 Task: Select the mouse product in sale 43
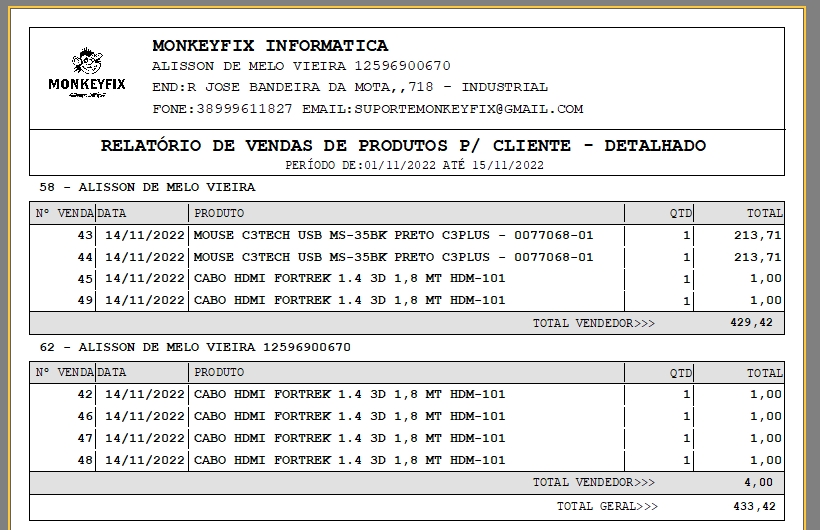393,235
